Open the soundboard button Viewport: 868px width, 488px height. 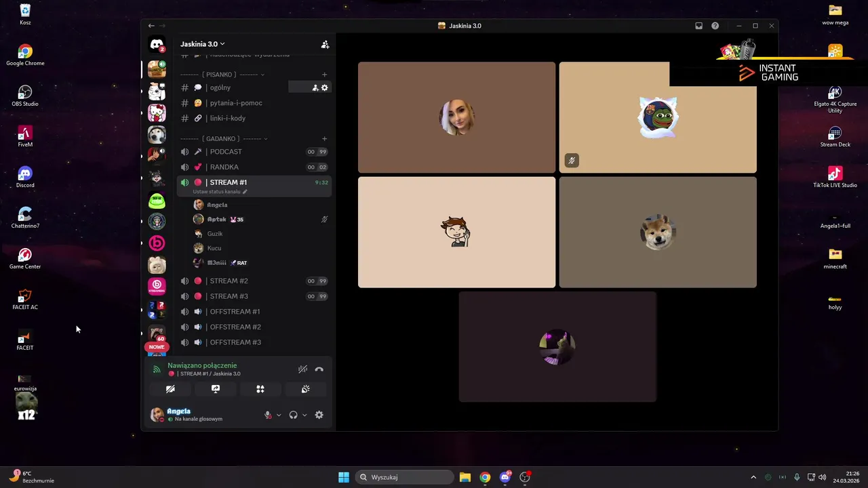306,389
